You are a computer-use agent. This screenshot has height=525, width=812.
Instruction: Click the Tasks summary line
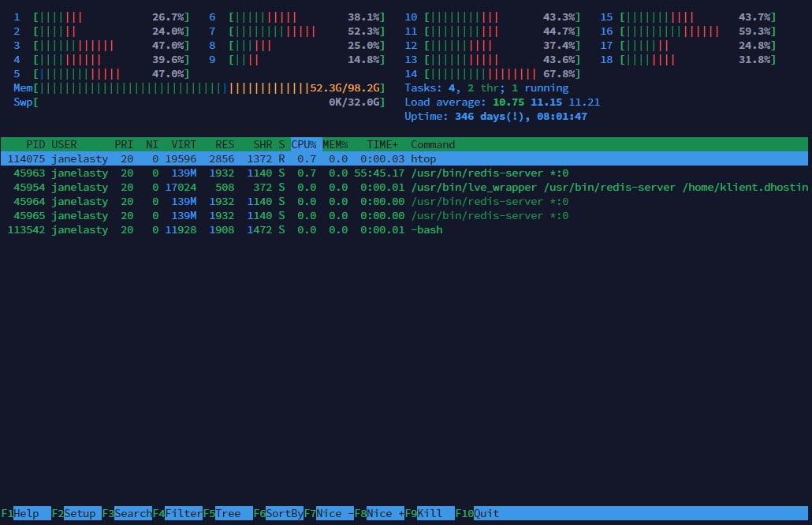click(x=486, y=88)
